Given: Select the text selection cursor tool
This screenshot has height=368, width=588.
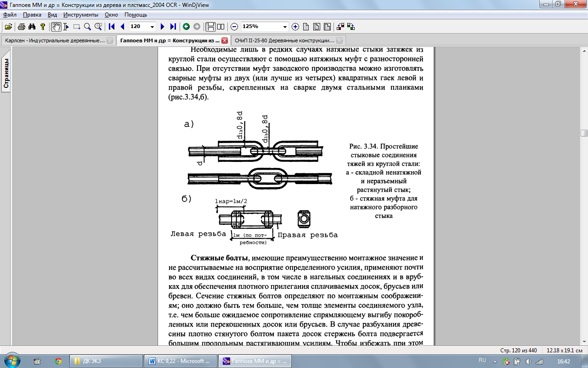Looking at the screenshot, I should 66,27.
